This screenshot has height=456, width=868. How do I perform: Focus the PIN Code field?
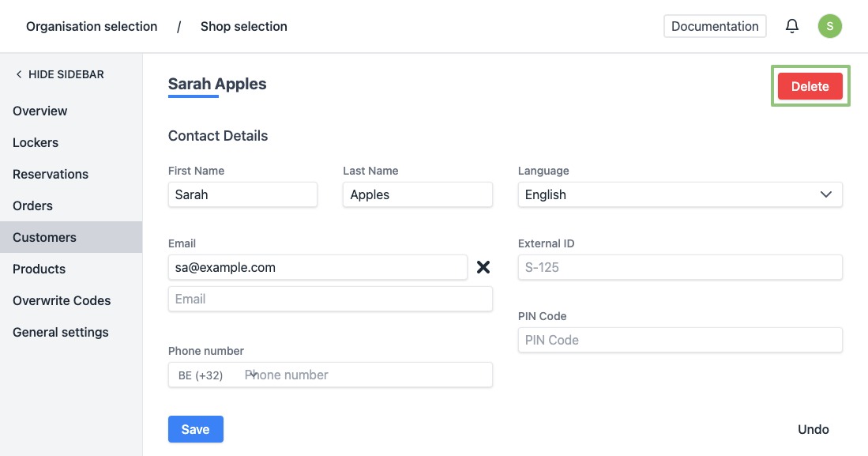(x=679, y=340)
